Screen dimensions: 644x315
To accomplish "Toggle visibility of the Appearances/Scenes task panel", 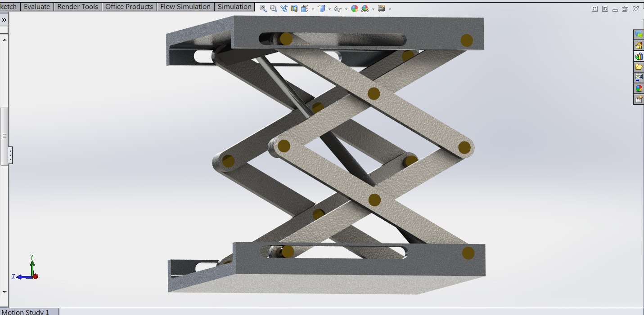I will point(639,88).
